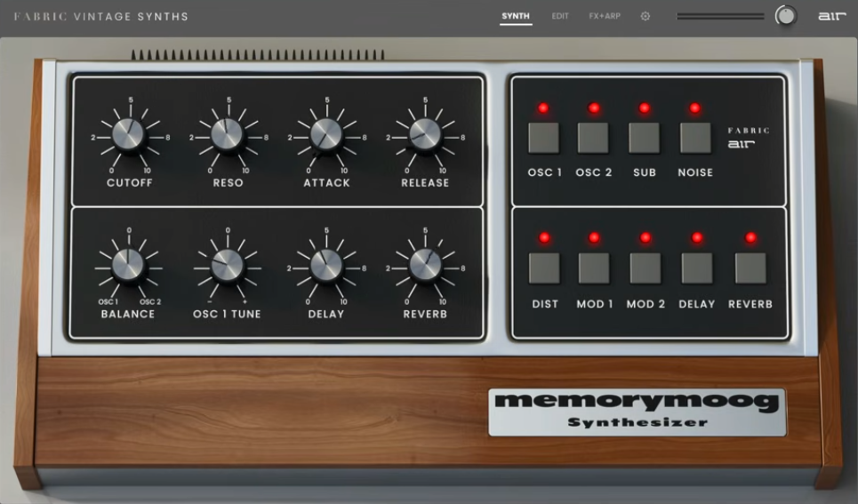Click the FABRIC VINTAGE SYNTHS title text

(101, 16)
